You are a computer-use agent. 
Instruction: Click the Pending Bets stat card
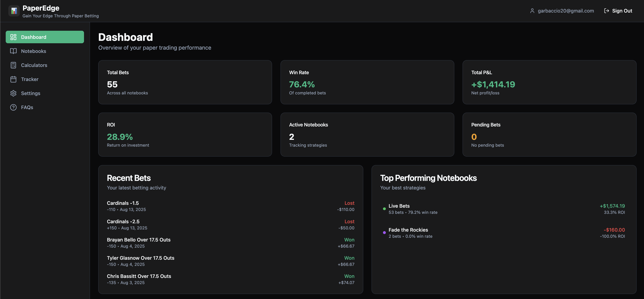(549, 134)
